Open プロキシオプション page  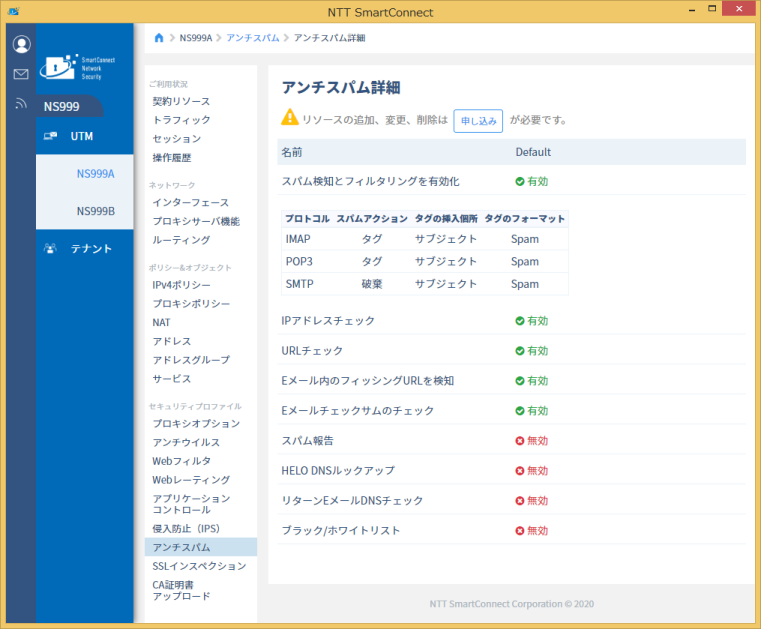(196, 423)
